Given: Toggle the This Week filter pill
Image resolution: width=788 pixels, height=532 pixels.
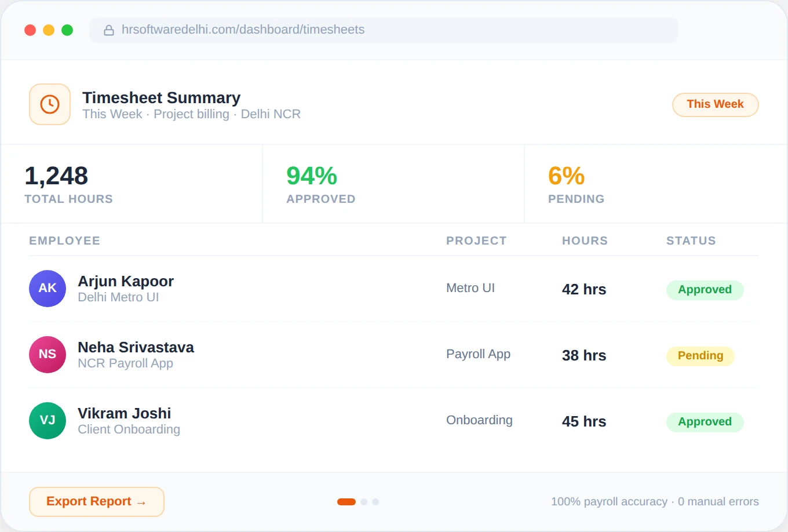Looking at the screenshot, I should [x=715, y=104].
